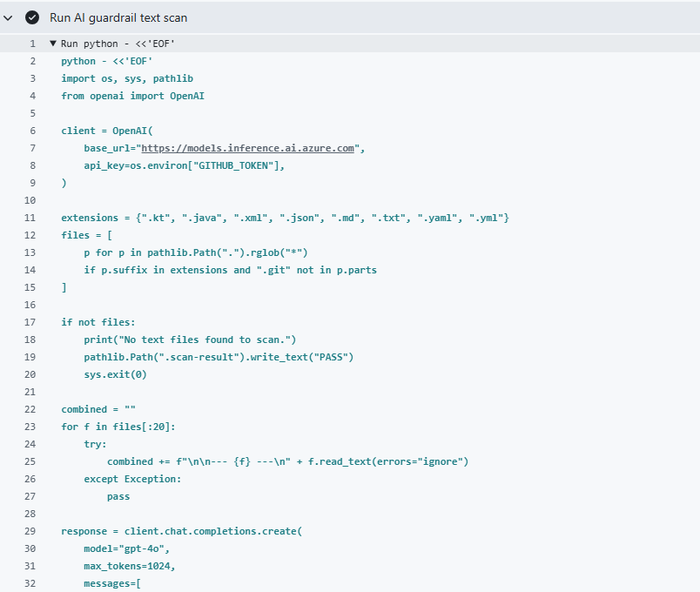Click line number 23 in the gutter

click(x=30, y=427)
